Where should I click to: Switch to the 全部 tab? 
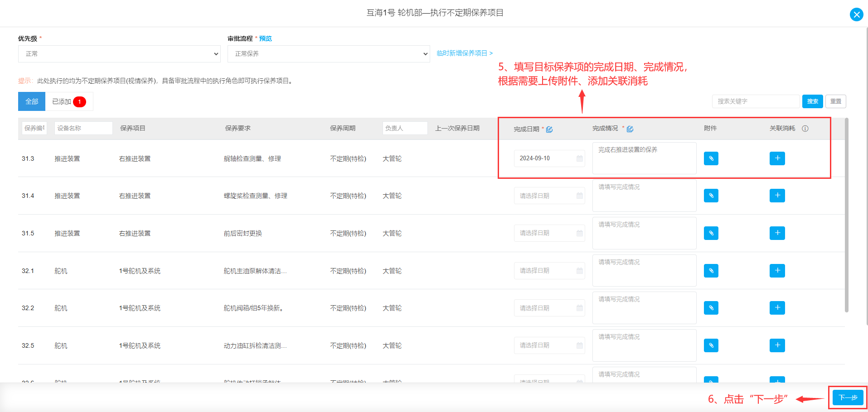click(32, 101)
